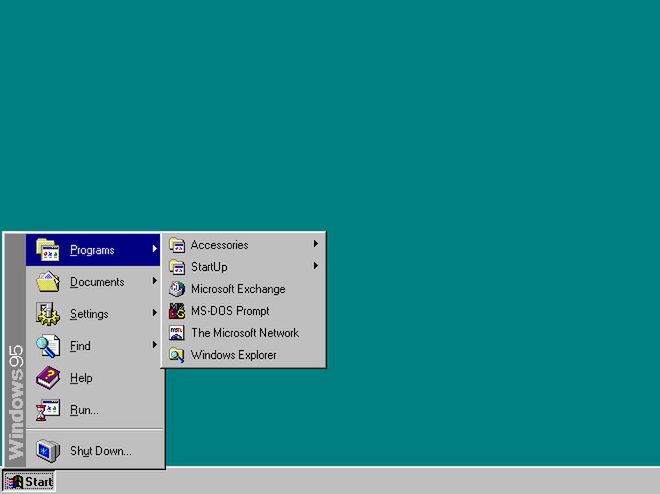This screenshot has height=494, width=660.
Task: Click the Start button label
Action: 39,482
